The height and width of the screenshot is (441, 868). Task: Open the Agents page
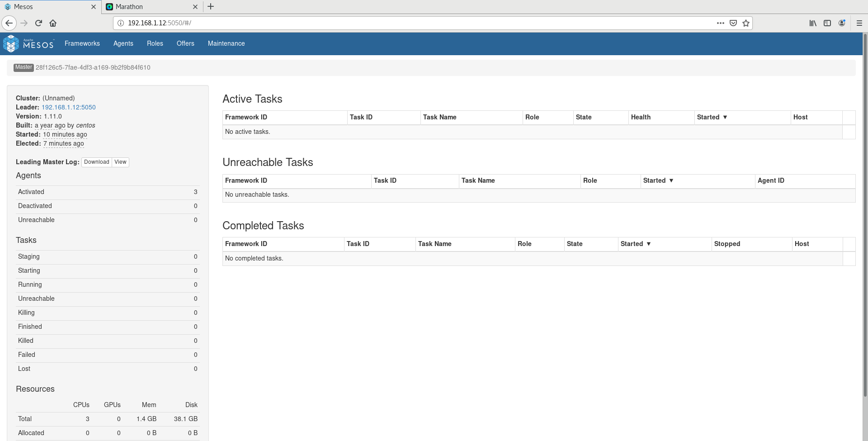pyautogui.click(x=123, y=43)
